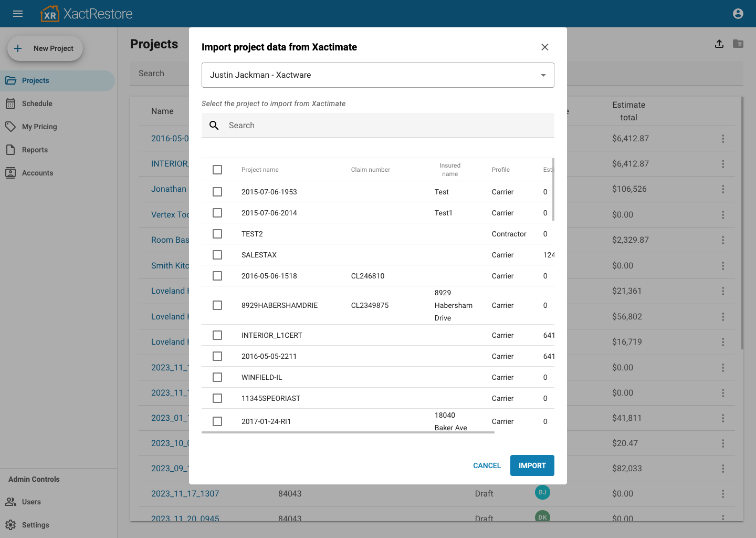The width and height of the screenshot is (756, 538).
Task: Click the Accounts icon in sidebar
Action: pyautogui.click(x=10, y=173)
